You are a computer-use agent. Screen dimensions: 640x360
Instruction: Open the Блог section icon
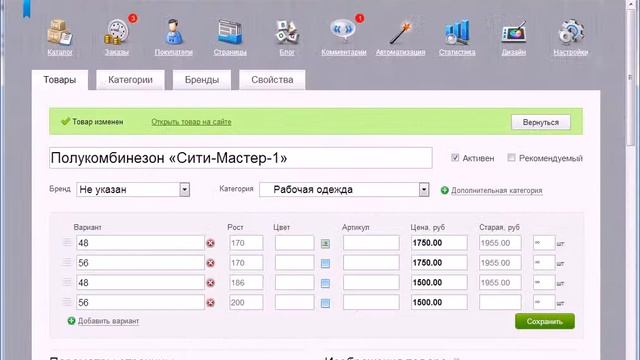[287, 32]
